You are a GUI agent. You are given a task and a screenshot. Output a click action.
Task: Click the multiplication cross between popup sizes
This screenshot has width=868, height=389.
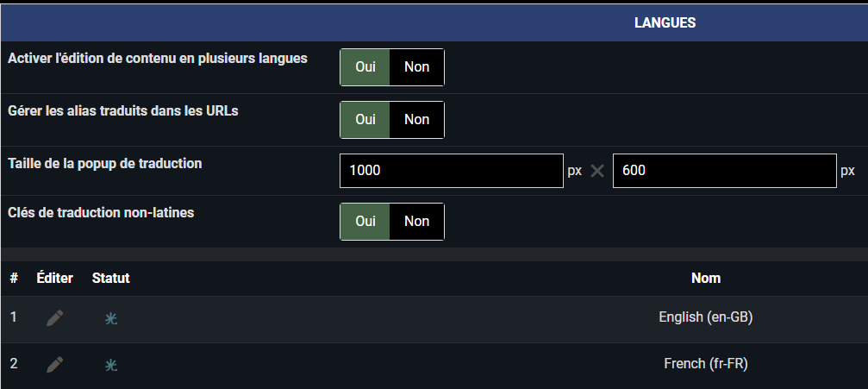596,171
